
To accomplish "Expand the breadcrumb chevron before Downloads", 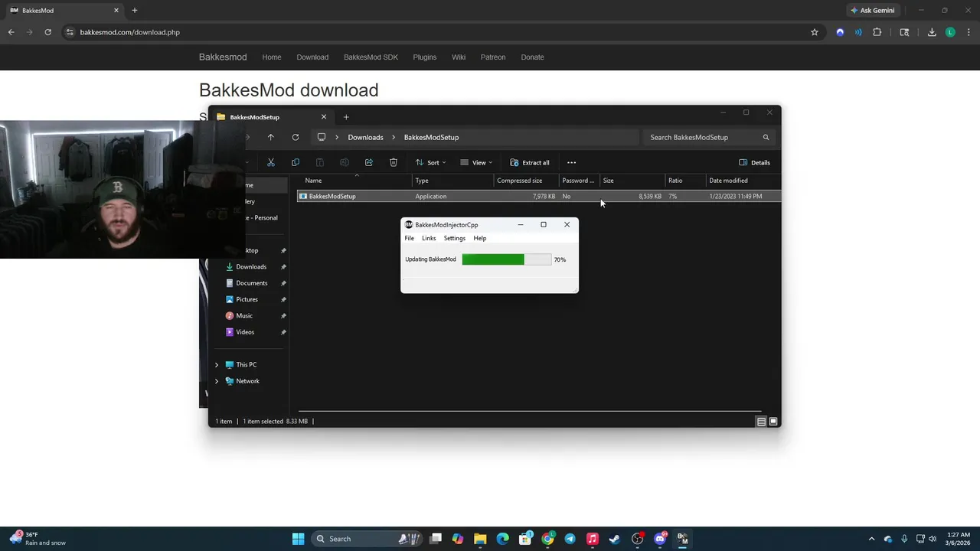I will click(x=336, y=137).
